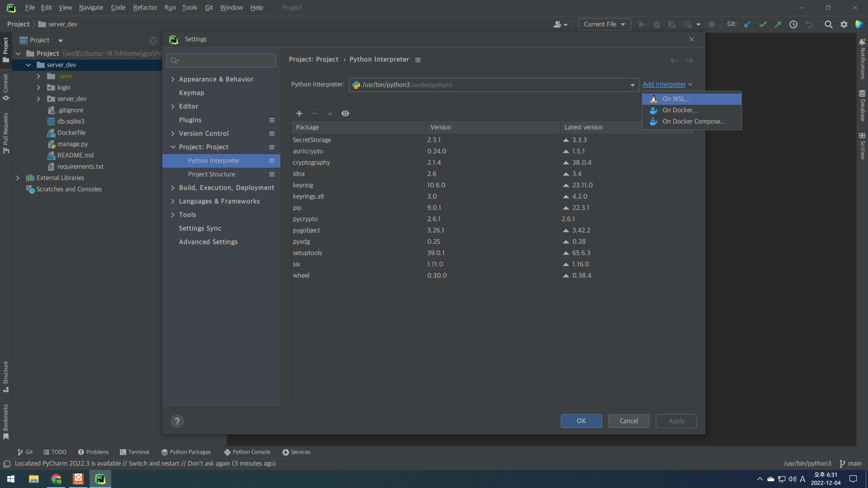Open the Navigate menu
This screenshot has width=868, height=488.
click(91, 8)
